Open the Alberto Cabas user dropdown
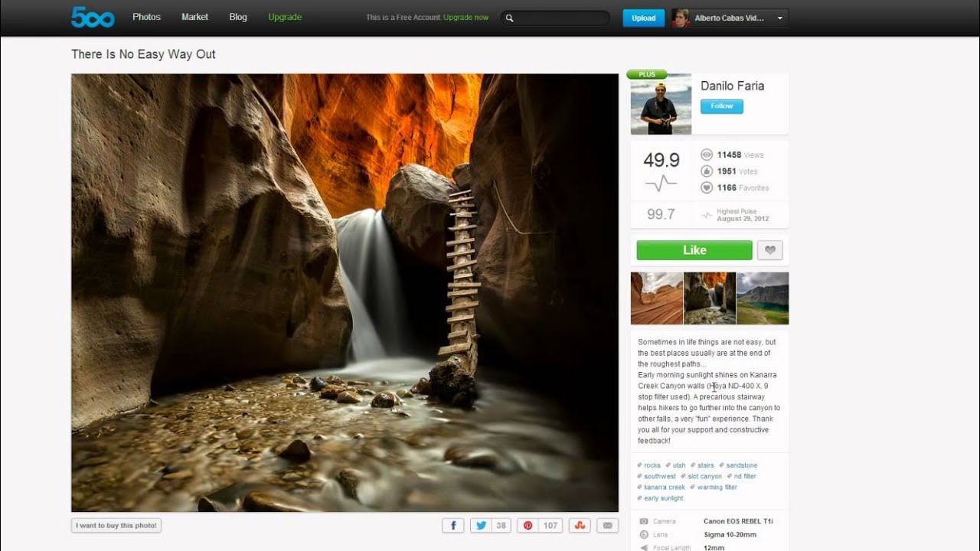 730,18
